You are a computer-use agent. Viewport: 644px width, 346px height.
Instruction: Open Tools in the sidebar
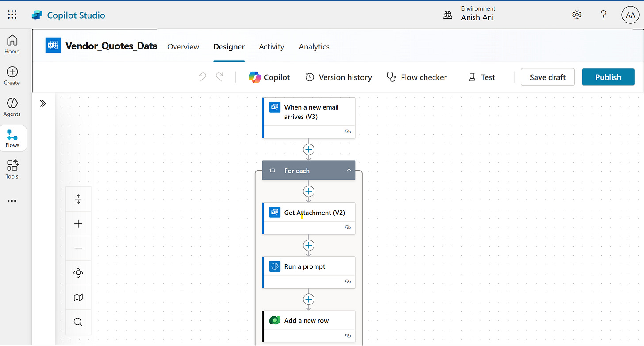[x=12, y=170]
